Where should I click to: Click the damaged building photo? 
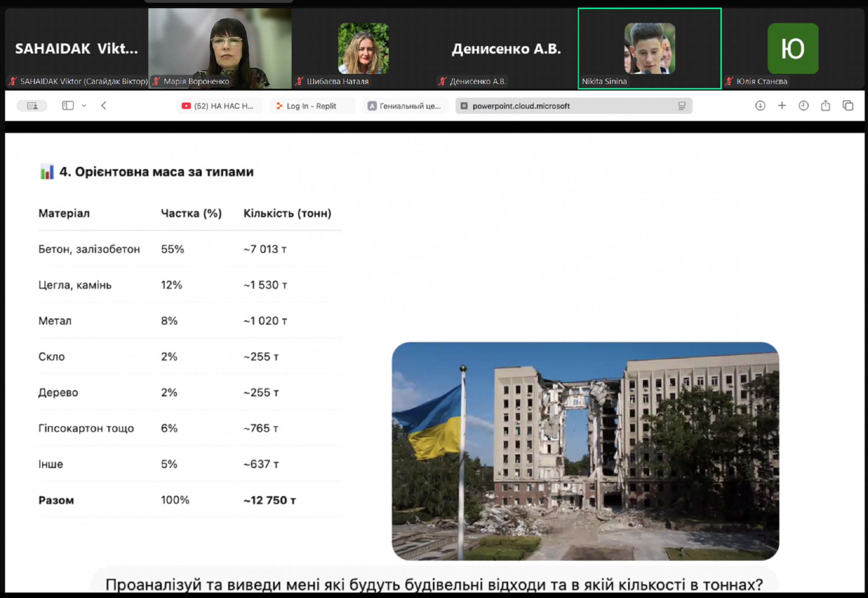click(x=585, y=451)
